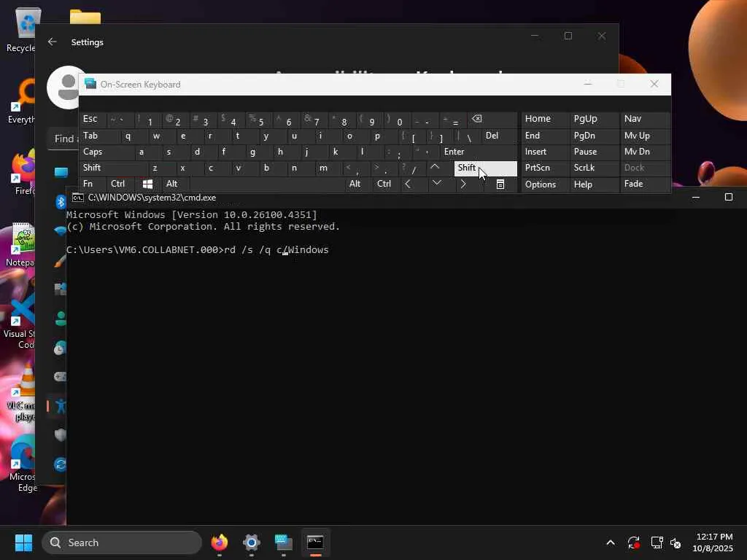747x560 pixels.
Task: Open the Bluetooth section in Settings sidebar
Action: tap(61, 202)
